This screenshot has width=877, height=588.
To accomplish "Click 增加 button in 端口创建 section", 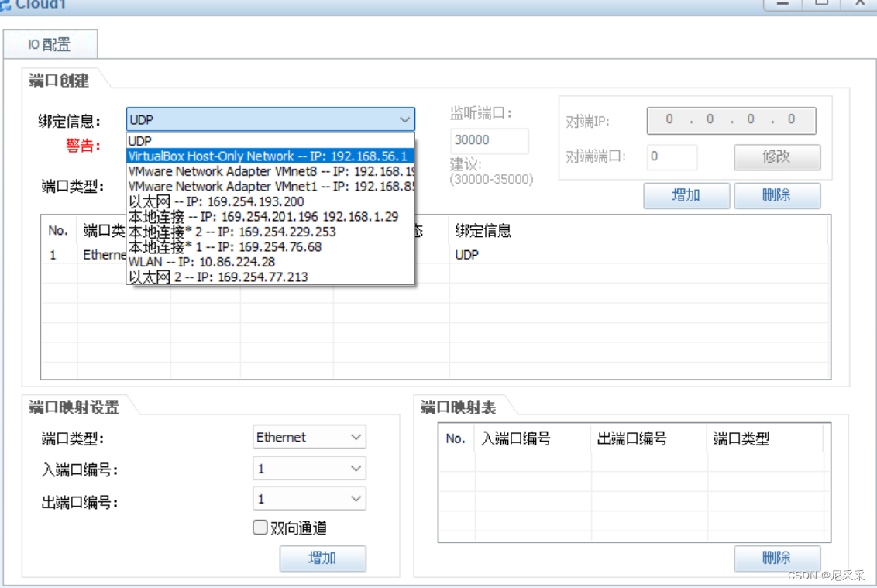I will pos(686,195).
